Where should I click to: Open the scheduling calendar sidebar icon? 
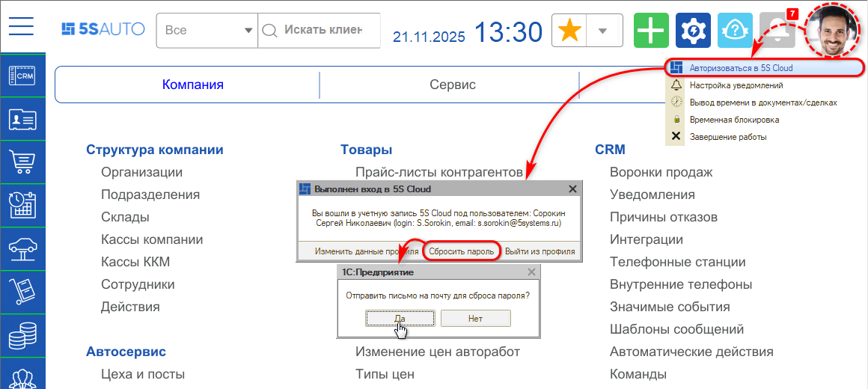click(x=22, y=205)
